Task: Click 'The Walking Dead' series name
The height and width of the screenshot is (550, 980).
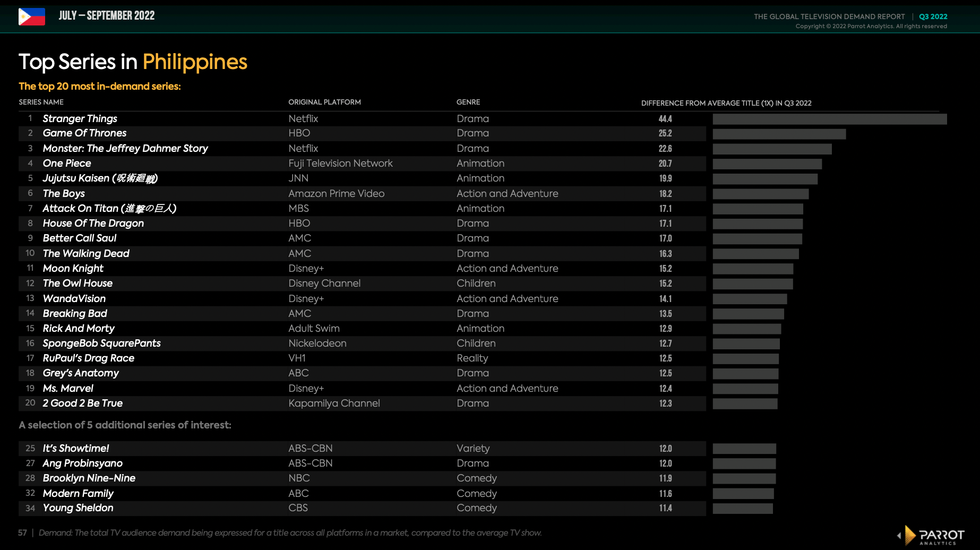Action: pos(86,254)
